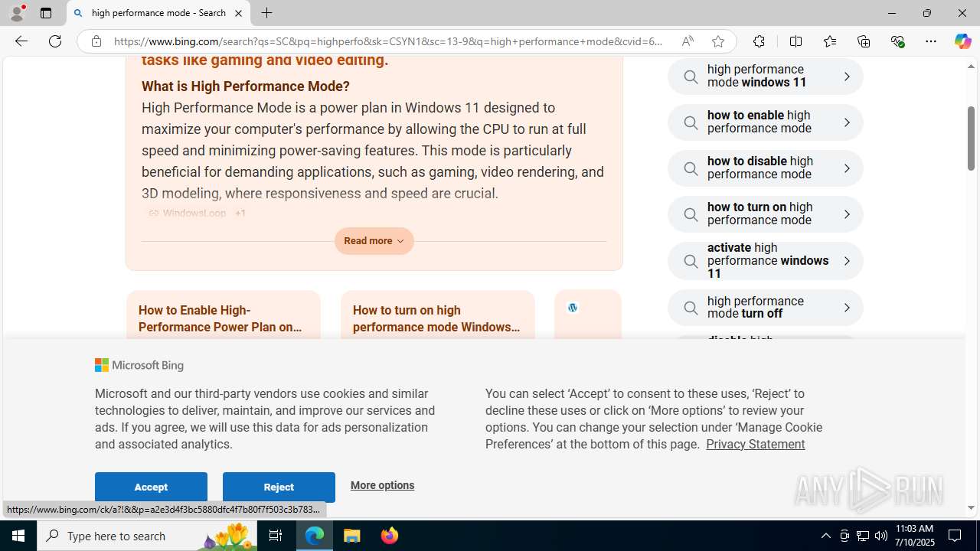Open File Explorer from taskbar

click(352, 536)
